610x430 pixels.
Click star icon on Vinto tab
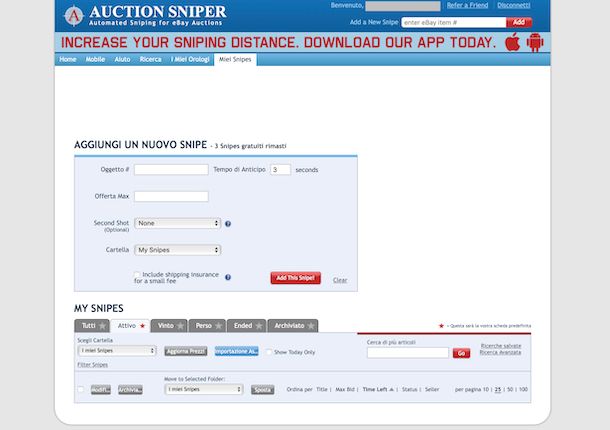click(181, 326)
